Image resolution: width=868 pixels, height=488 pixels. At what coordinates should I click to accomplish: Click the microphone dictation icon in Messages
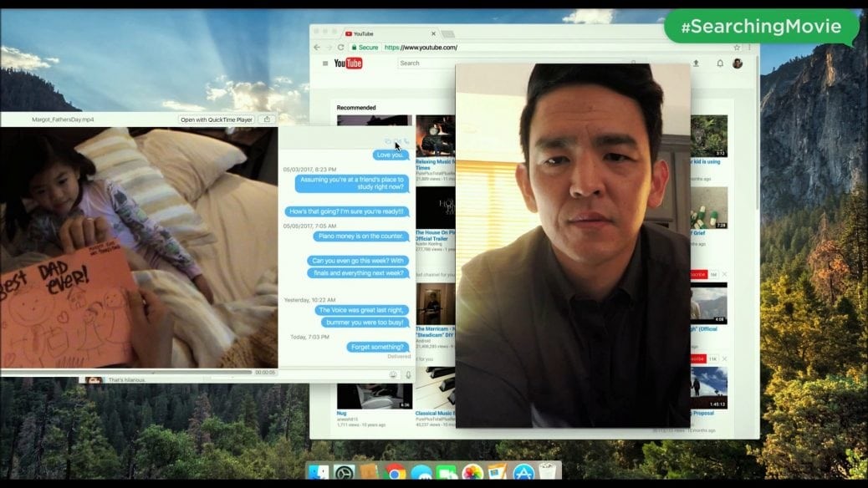[x=408, y=374]
